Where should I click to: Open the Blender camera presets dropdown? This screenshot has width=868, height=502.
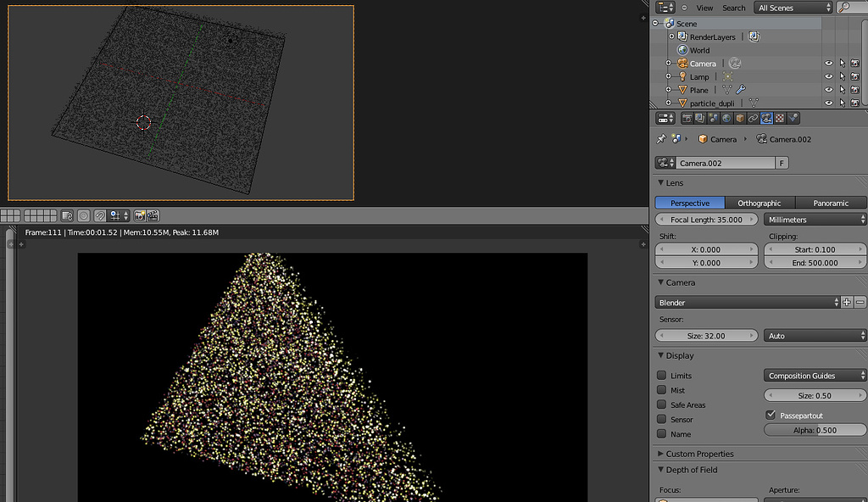tap(748, 303)
